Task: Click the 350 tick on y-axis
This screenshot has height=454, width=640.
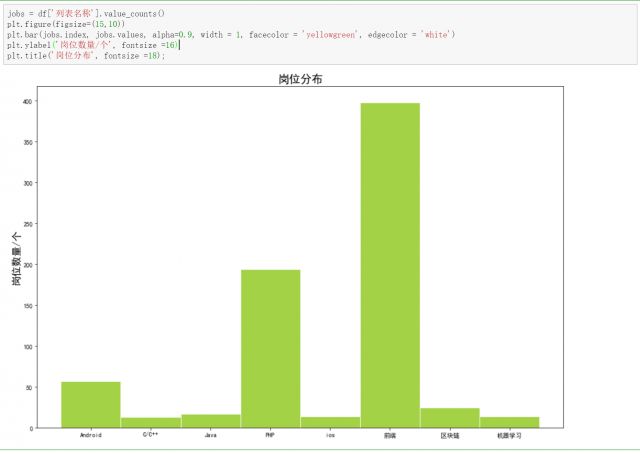Action: pos(27,142)
